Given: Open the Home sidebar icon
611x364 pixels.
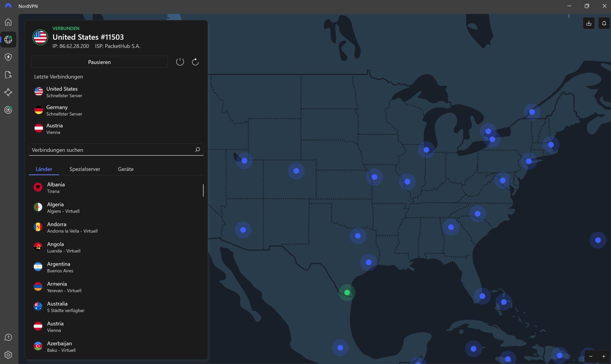Looking at the screenshot, I should [8, 22].
